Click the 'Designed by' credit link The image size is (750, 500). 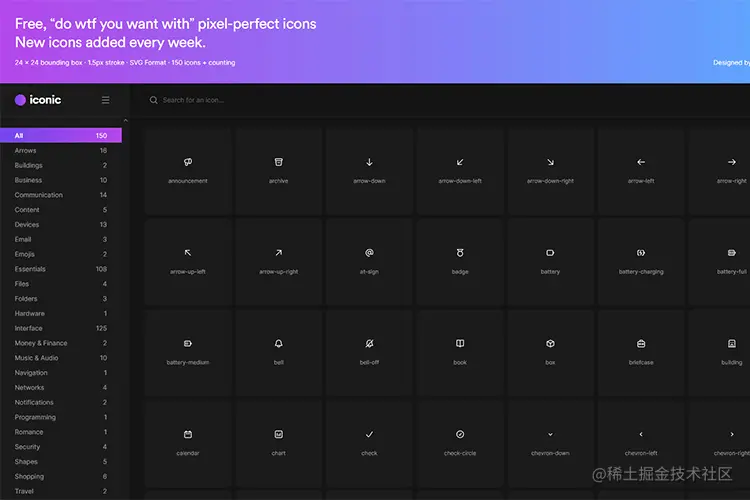tap(731, 63)
